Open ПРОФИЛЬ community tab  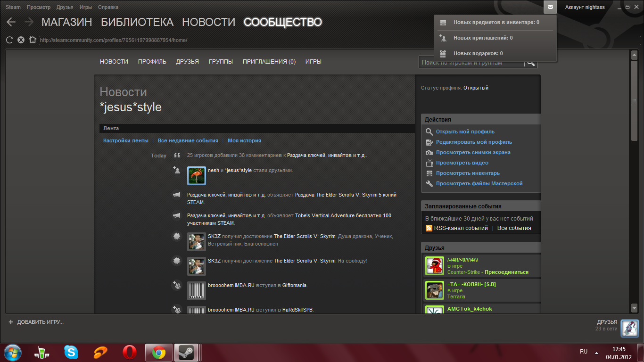coord(152,62)
